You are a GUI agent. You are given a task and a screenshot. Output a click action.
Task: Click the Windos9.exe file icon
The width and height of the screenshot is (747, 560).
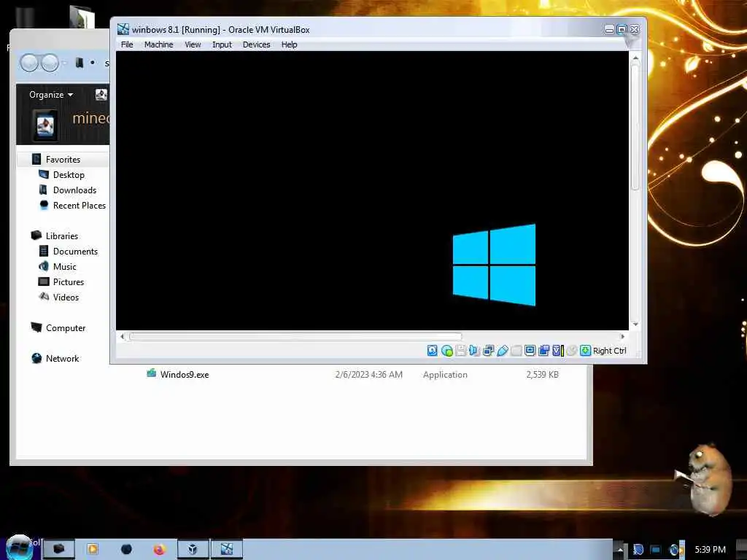click(151, 373)
